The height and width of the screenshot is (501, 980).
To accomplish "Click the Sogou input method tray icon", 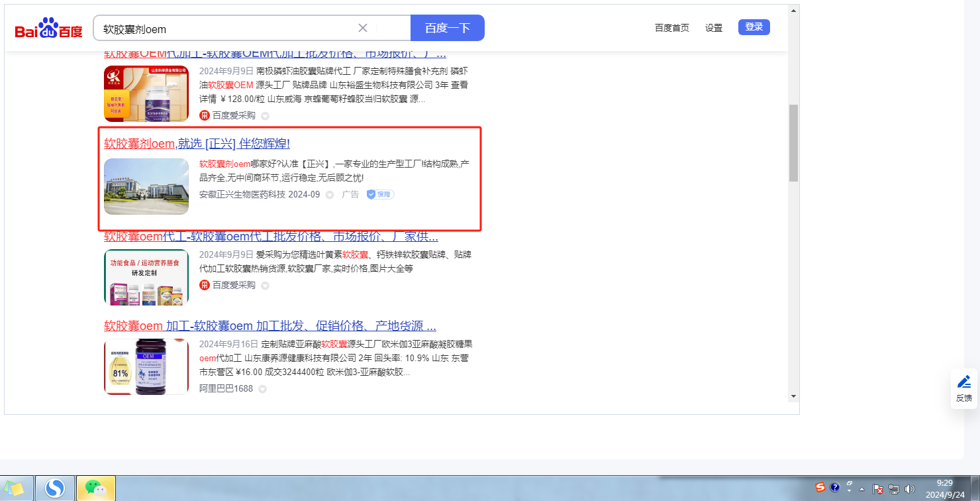I will 820,488.
